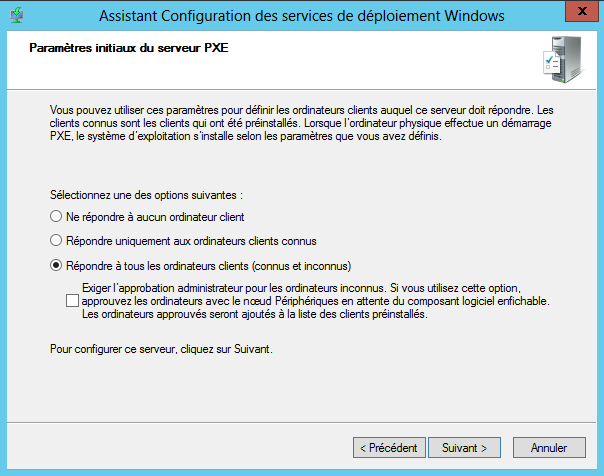Click the Suivant button
The image size is (604, 476).
click(x=464, y=448)
